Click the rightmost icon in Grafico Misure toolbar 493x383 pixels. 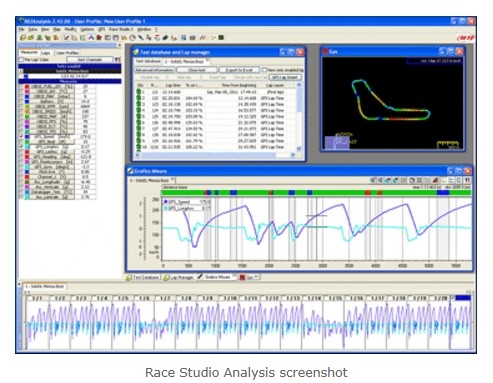(x=468, y=180)
